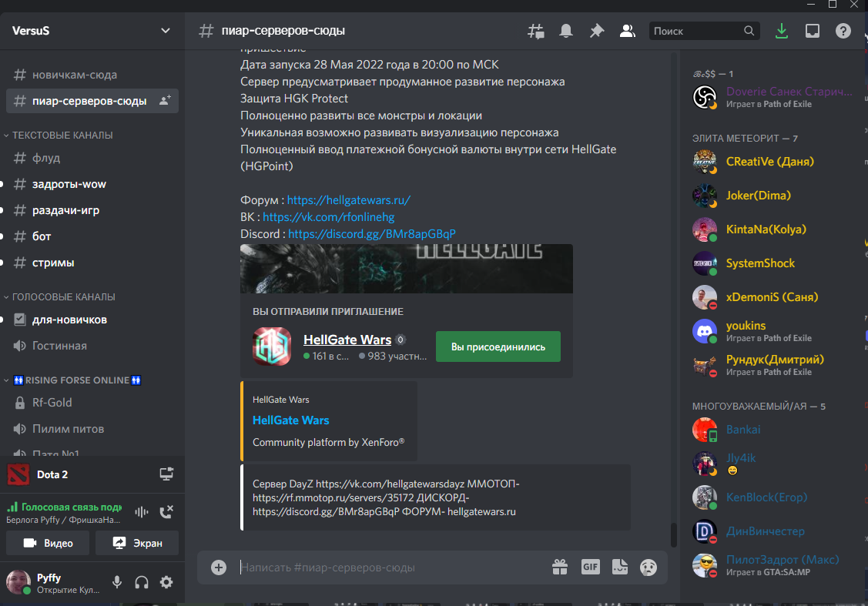Image resolution: width=868 pixels, height=606 pixels.
Task: Open discord.gg/BMr8apGBqP invite link
Action: pos(372,234)
